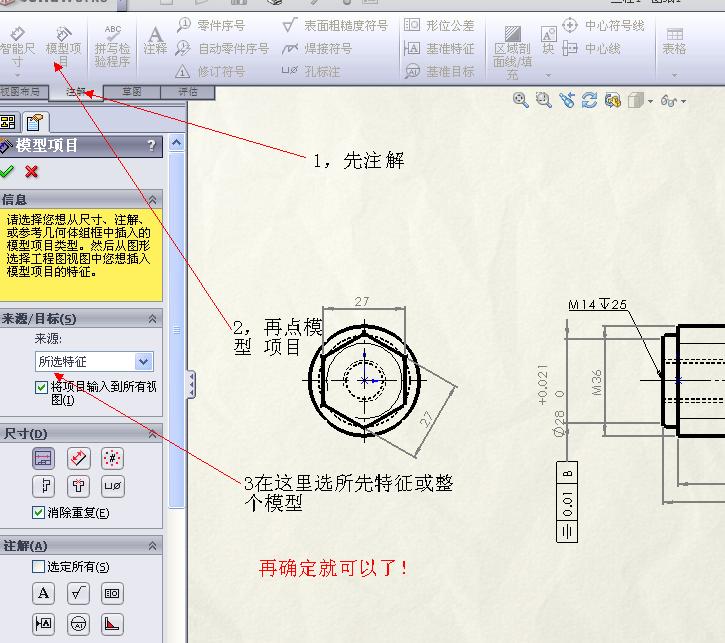Open the Block tool
This screenshot has width=725, height=643.
coord(548,41)
